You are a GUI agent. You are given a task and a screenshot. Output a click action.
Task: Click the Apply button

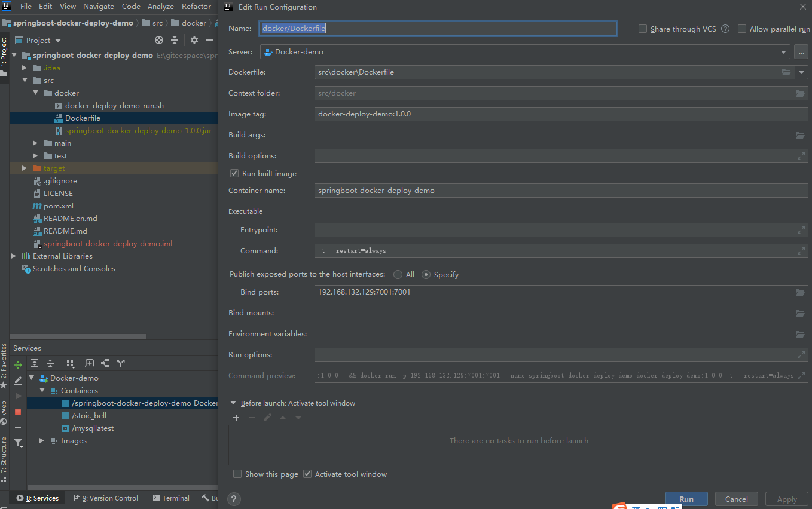[x=787, y=499]
